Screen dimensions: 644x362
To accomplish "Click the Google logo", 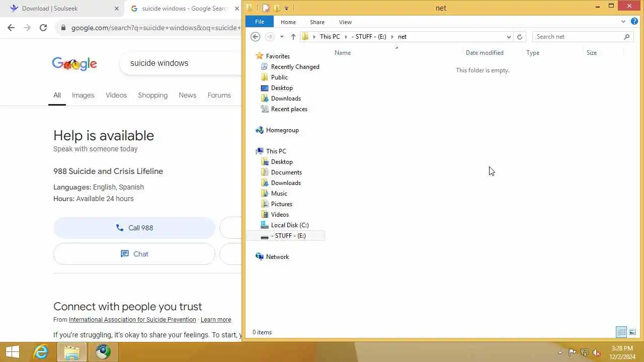I will [74, 63].
